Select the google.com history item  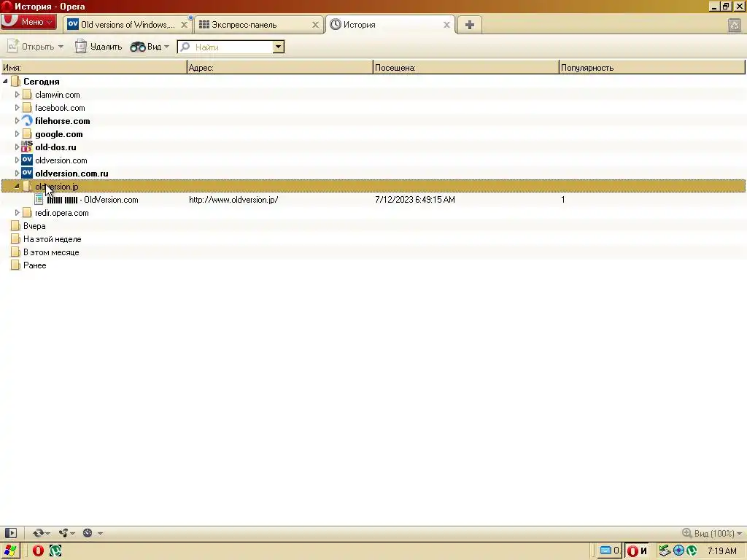[59, 134]
